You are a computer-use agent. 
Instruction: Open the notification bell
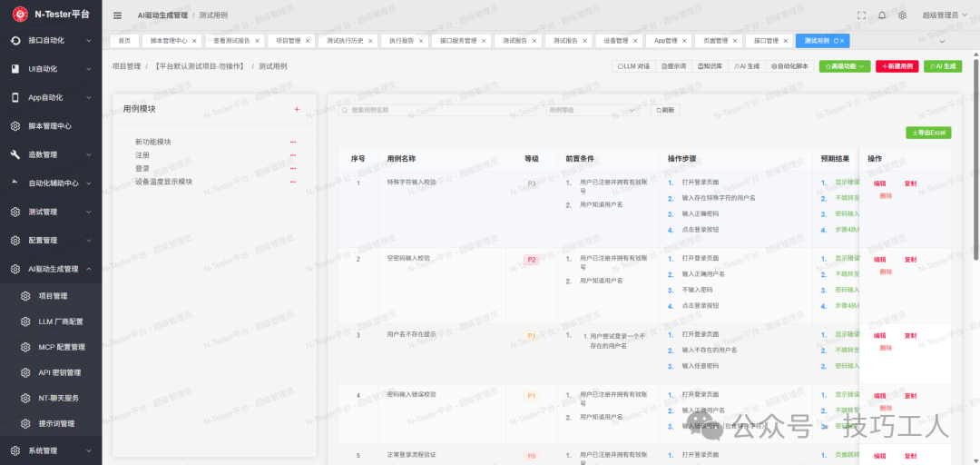click(x=882, y=15)
